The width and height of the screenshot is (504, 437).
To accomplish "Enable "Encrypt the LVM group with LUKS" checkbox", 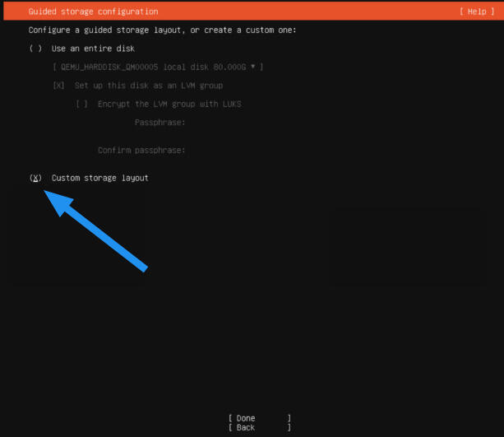I will (x=81, y=105).
